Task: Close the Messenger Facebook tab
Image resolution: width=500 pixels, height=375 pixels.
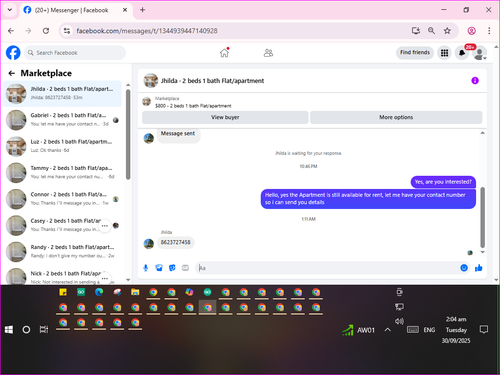Action: coord(125,10)
